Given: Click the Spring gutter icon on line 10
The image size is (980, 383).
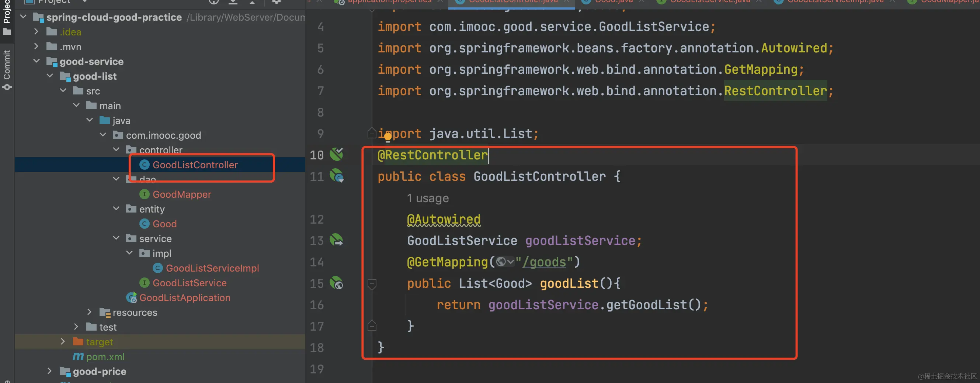Looking at the screenshot, I should [x=336, y=154].
